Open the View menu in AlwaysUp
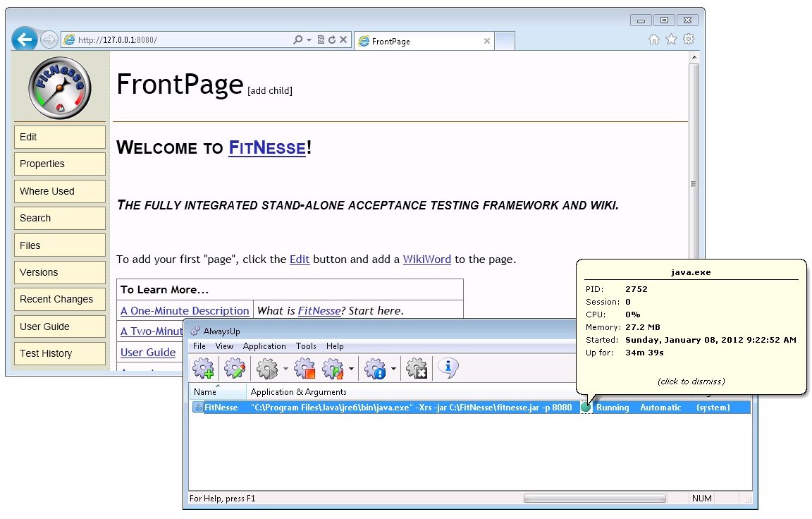This screenshot has width=812, height=519. [x=224, y=346]
